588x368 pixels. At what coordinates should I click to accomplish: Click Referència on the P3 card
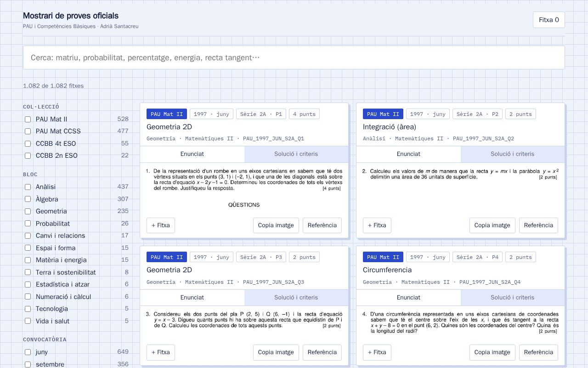(322, 352)
